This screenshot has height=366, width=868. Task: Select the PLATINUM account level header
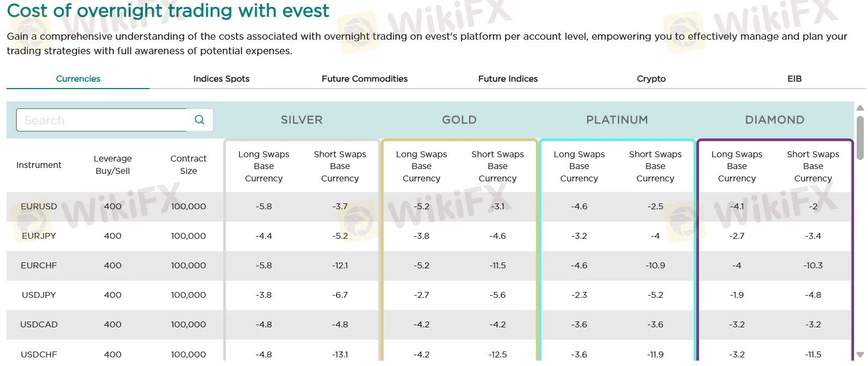[x=617, y=120]
